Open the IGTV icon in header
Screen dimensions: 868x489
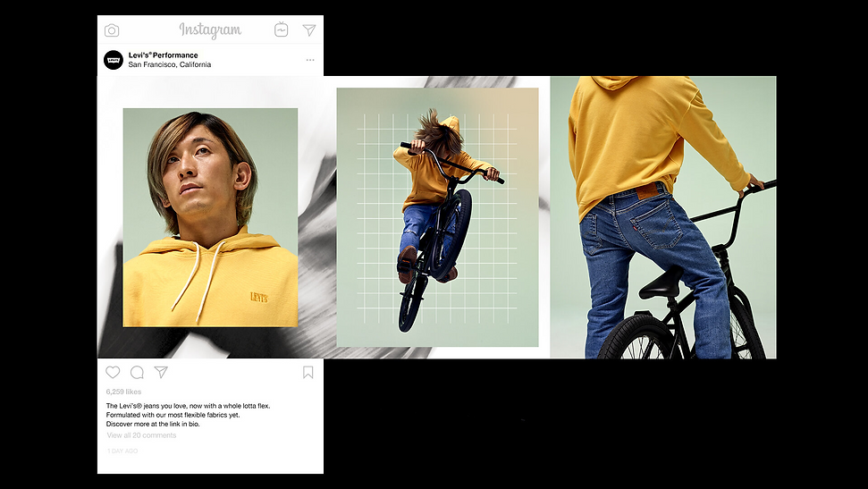(x=282, y=30)
